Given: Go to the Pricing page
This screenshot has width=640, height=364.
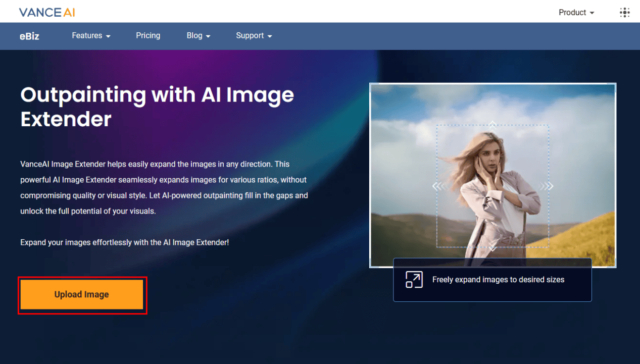Looking at the screenshot, I should pos(148,36).
